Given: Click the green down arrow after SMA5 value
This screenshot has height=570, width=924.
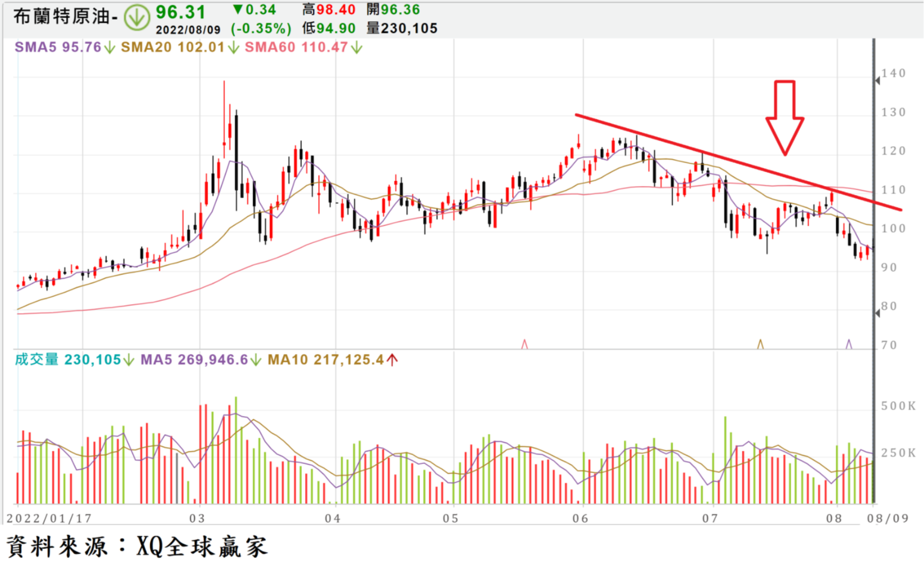Looking at the screenshot, I should tap(109, 48).
